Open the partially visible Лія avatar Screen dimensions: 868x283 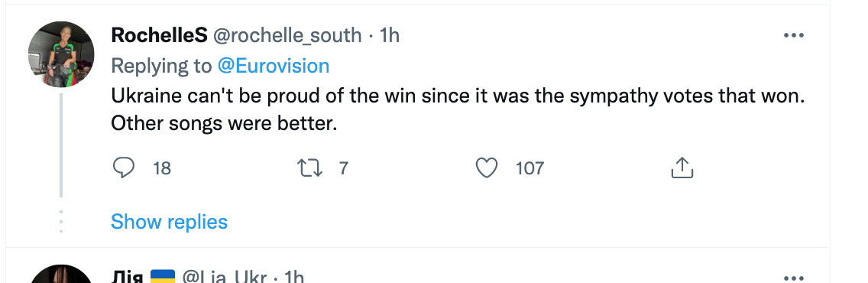click(61, 274)
